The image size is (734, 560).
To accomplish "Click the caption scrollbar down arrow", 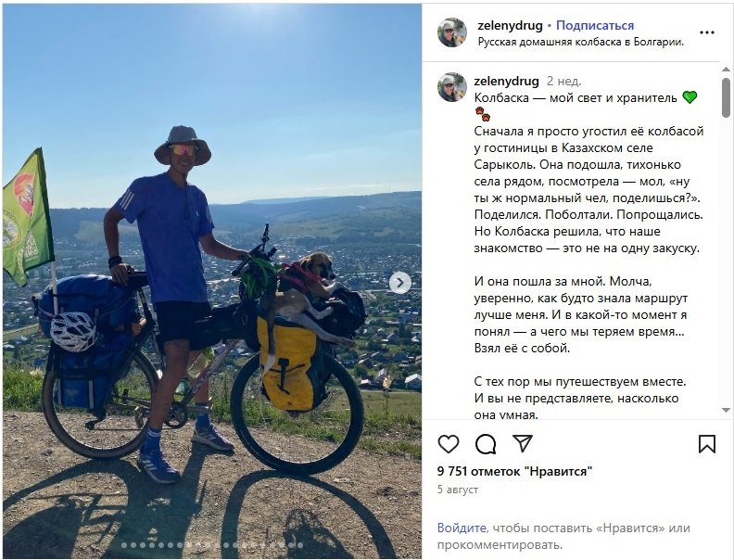I will point(726,410).
